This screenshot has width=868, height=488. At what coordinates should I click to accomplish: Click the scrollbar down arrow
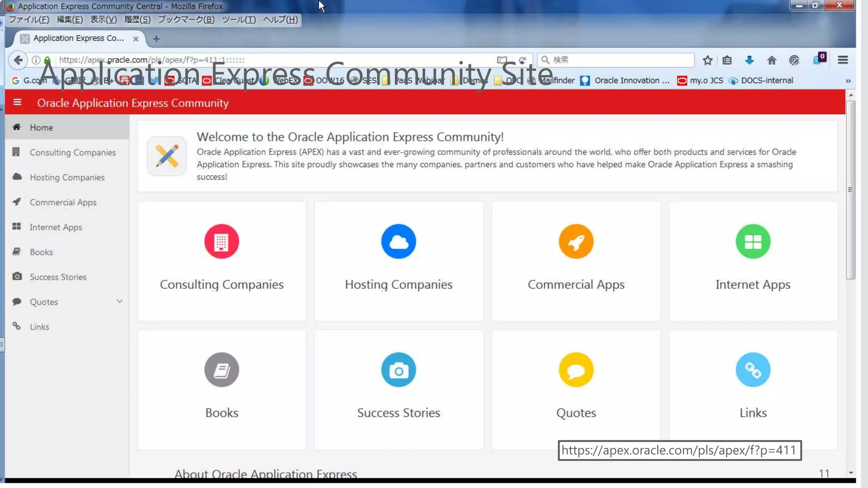click(851, 472)
